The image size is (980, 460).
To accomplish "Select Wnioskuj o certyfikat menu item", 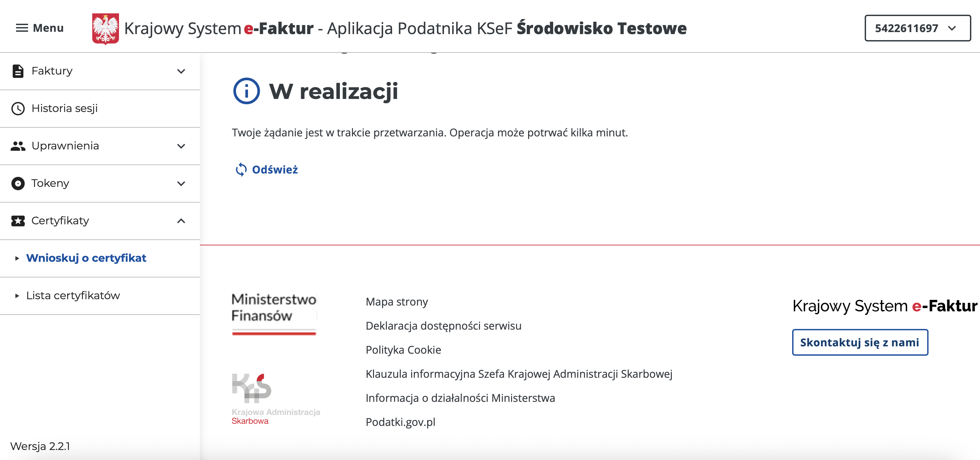I will [86, 258].
